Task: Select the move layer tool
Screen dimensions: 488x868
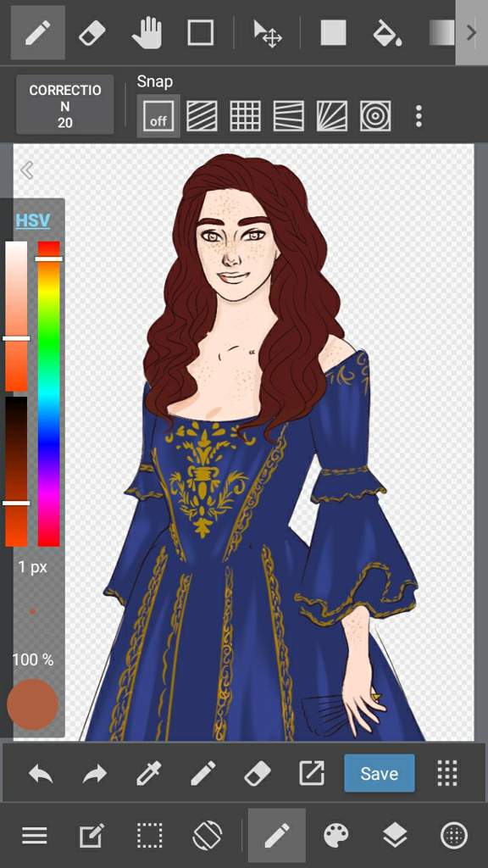Action: (267, 33)
